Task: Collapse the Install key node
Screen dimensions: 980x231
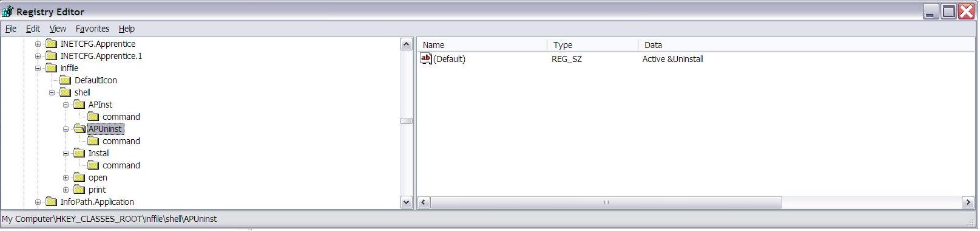Action: 66,153
